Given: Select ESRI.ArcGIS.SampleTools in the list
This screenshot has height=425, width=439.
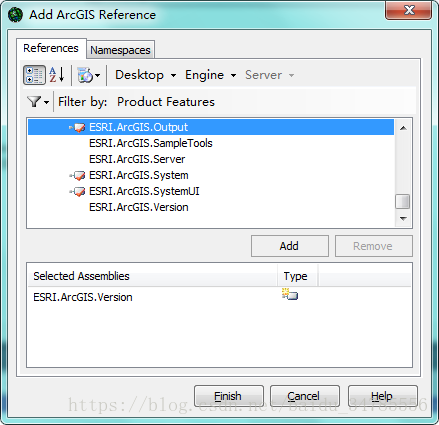Looking at the screenshot, I should 150,143.
